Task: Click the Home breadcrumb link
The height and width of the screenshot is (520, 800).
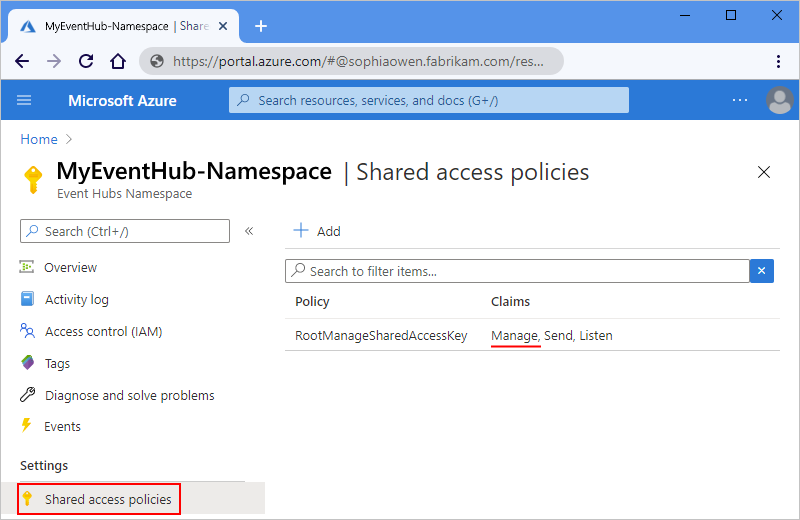Action: tap(39, 139)
